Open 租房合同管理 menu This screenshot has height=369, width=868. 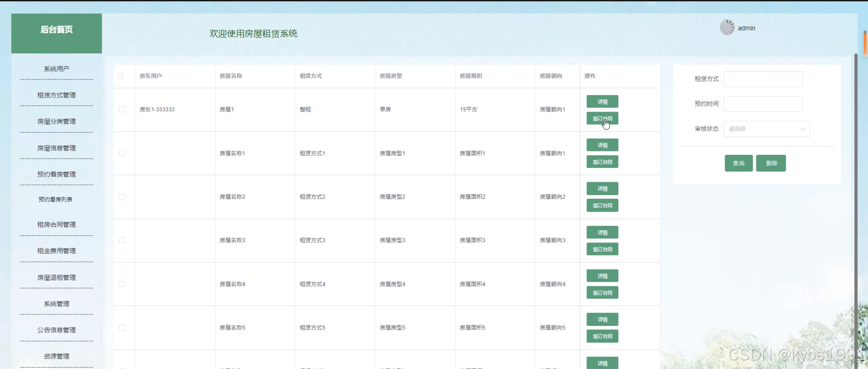57,224
